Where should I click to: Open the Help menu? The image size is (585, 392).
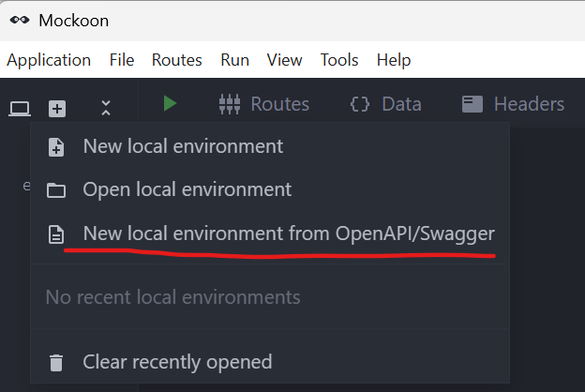[x=394, y=60]
